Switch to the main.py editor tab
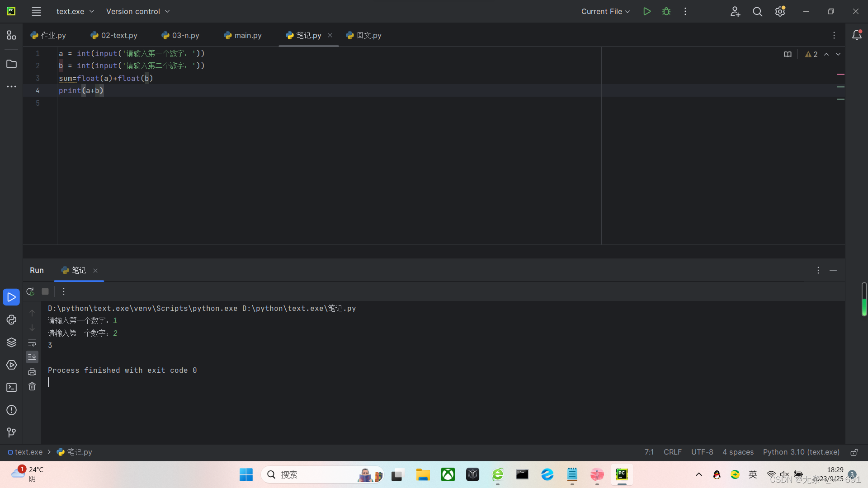This screenshot has height=488, width=868. click(243, 35)
